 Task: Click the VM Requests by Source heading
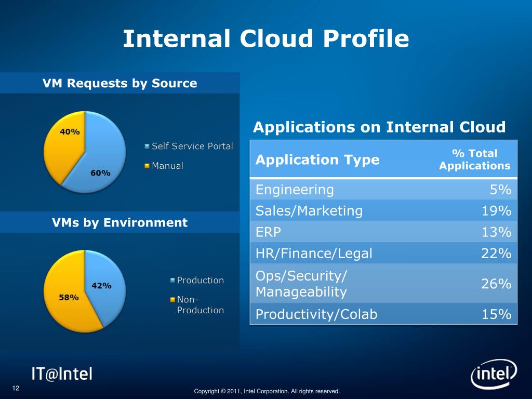120,83
